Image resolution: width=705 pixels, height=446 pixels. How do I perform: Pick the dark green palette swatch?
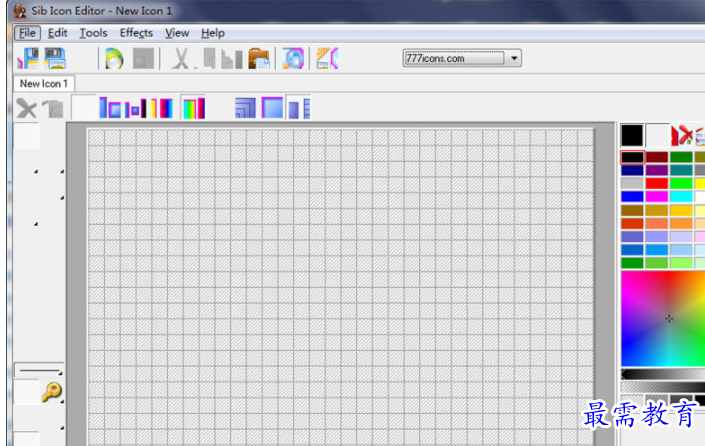[681, 157]
